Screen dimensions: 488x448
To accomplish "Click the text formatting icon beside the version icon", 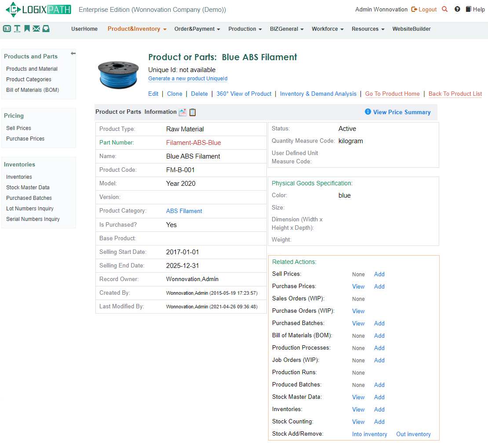I will coord(16,28).
